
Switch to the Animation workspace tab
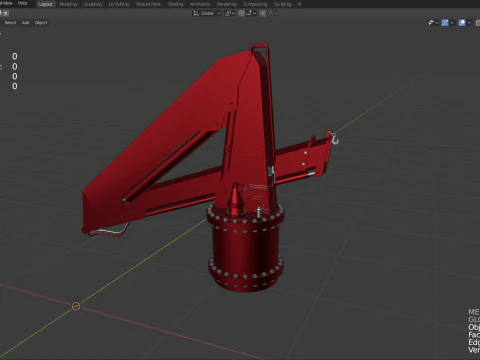200,4
